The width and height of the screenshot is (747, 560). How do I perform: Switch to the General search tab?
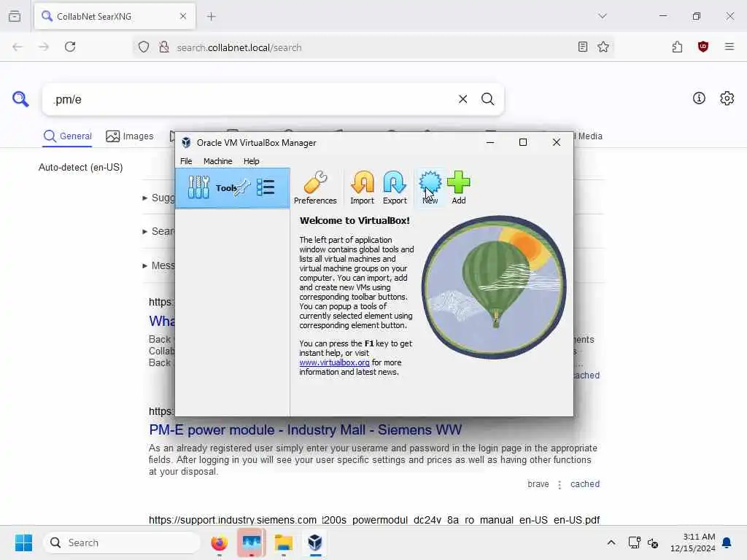[x=67, y=136]
